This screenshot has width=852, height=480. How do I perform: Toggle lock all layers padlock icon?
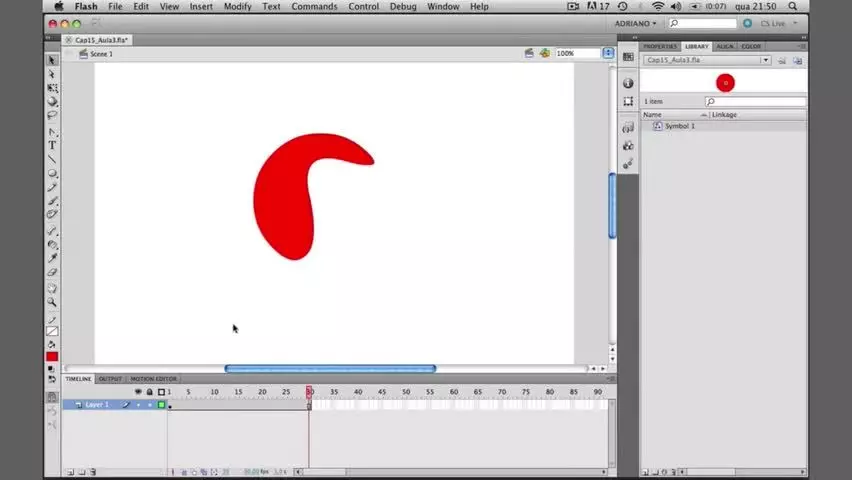click(149, 392)
